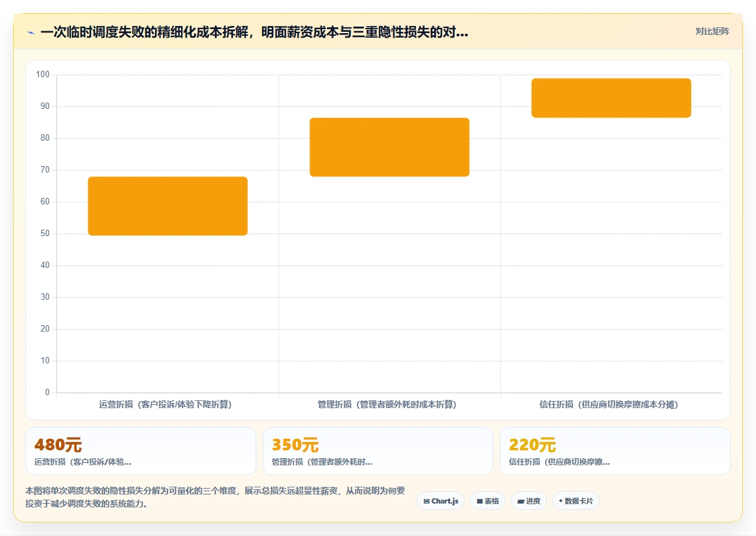756x536 pixels.
Task: Click the y-axis value 60
Action: [x=45, y=201]
